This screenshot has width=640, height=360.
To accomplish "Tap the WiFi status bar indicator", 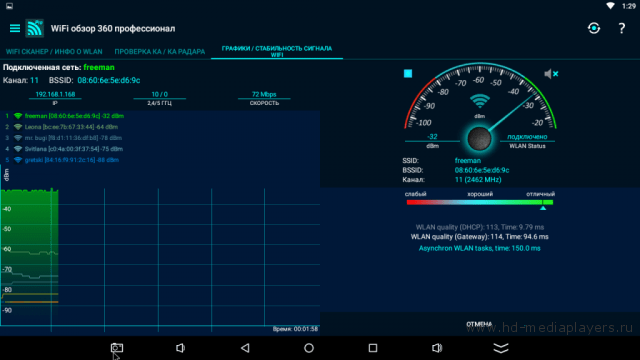I will [611, 6].
